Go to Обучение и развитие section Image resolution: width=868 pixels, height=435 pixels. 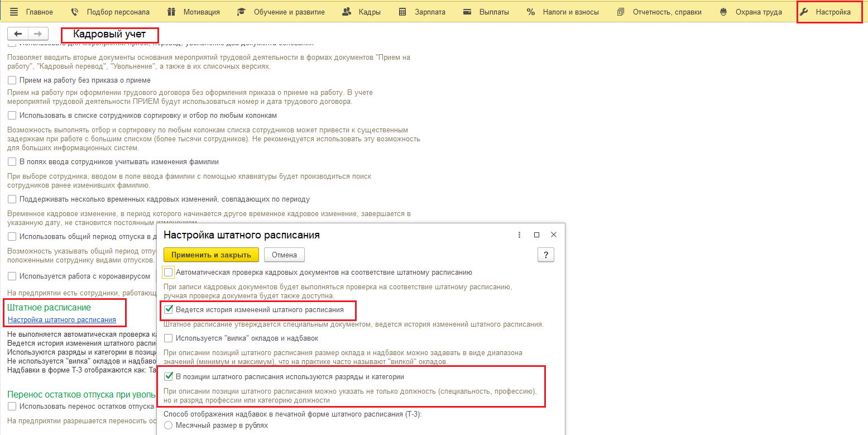281,12
